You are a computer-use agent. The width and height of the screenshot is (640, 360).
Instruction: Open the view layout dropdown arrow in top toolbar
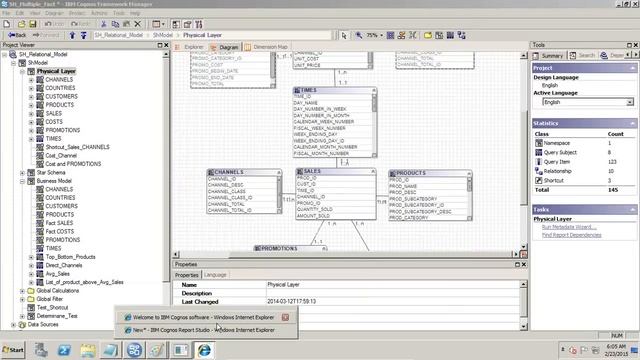coord(163,24)
